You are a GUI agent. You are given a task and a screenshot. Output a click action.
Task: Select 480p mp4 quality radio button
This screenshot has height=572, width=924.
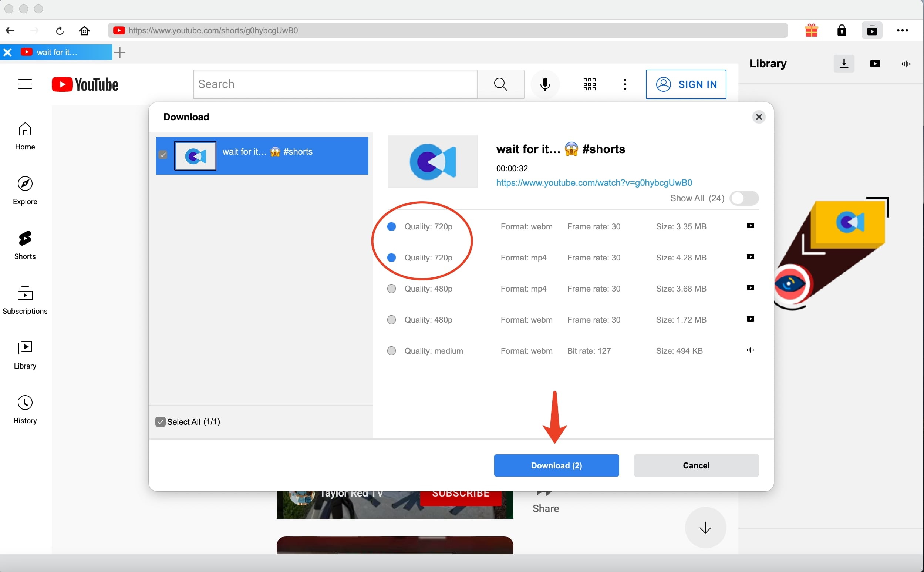pyautogui.click(x=391, y=289)
